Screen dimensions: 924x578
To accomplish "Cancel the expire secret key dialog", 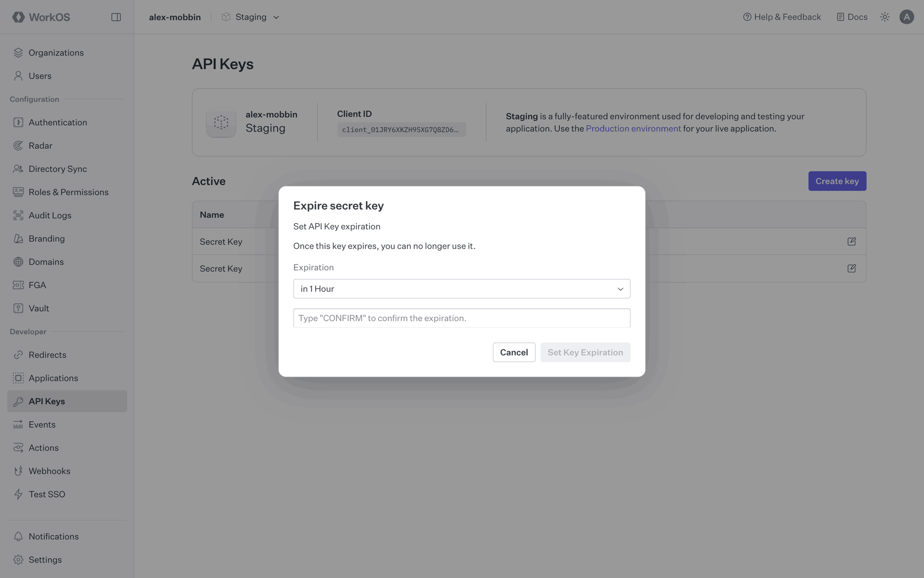I will pyautogui.click(x=514, y=352).
